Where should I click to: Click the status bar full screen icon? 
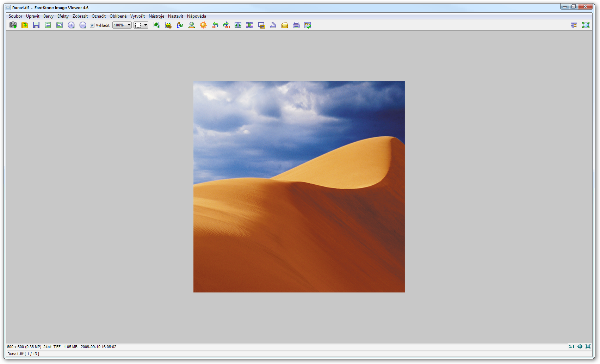pos(588,346)
